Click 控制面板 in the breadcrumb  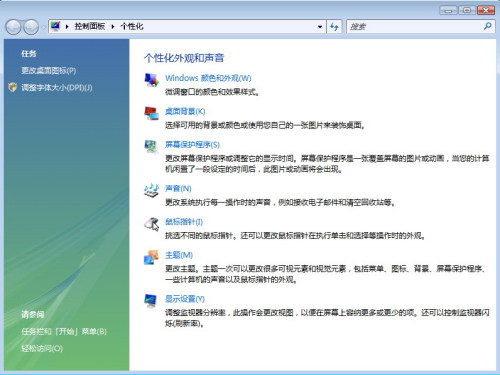tap(90, 26)
